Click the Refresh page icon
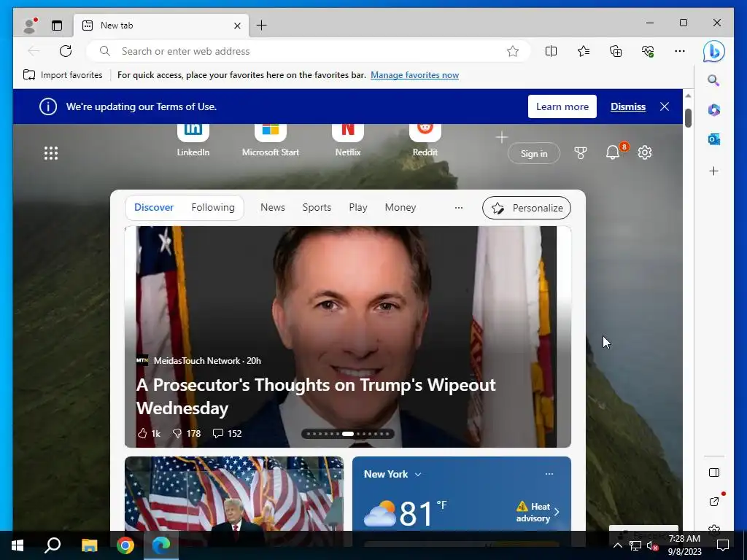747x560 pixels. (65, 51)
